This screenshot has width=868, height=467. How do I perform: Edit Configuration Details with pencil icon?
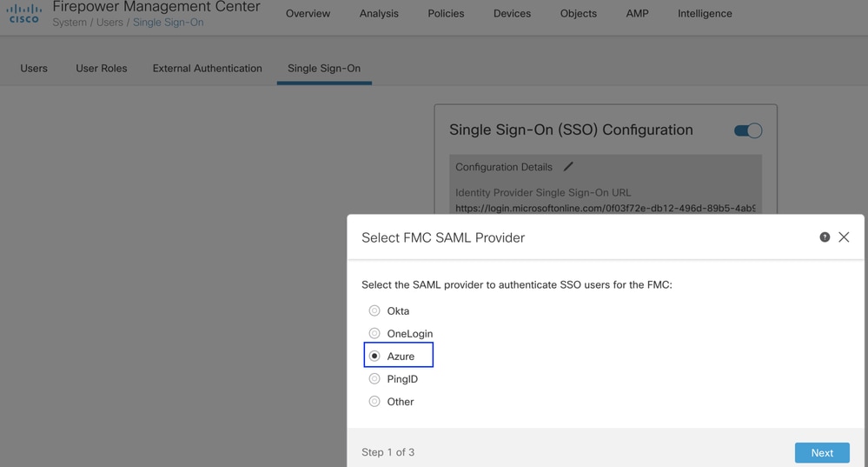pyautogui.click(x=568, y=167)
